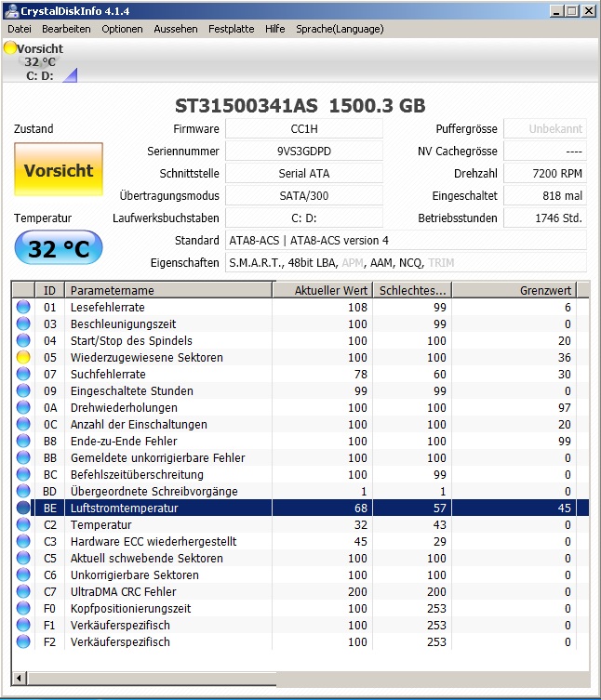Image resolution: width=601 pixels, height=700 pixels.
Task: Open the Datei menu
Action: (x=20, y=29)
